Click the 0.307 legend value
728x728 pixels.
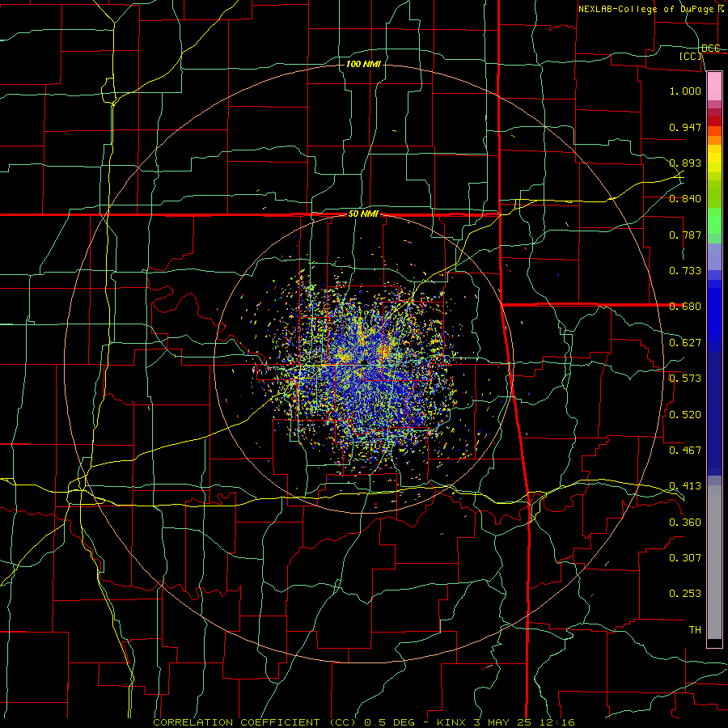pyautogui.click(x=685, y=558)
